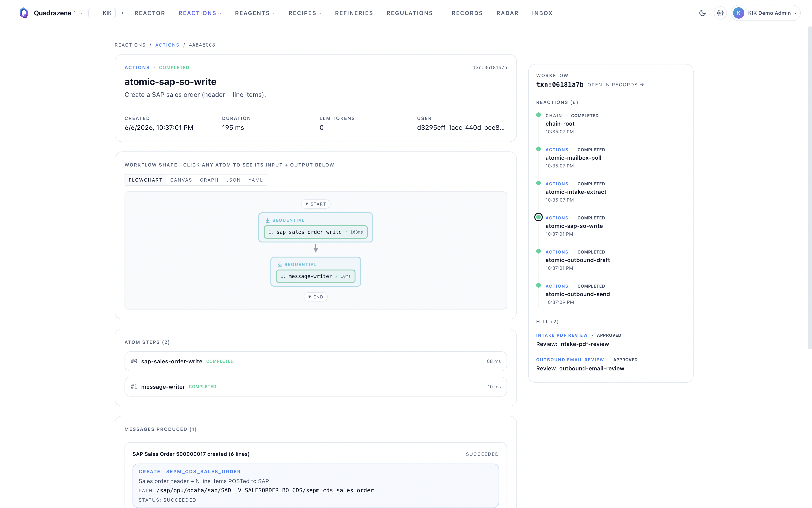Select the message-writer atom in flowchart
Screen dimensions: 812x508
[316, 276]
